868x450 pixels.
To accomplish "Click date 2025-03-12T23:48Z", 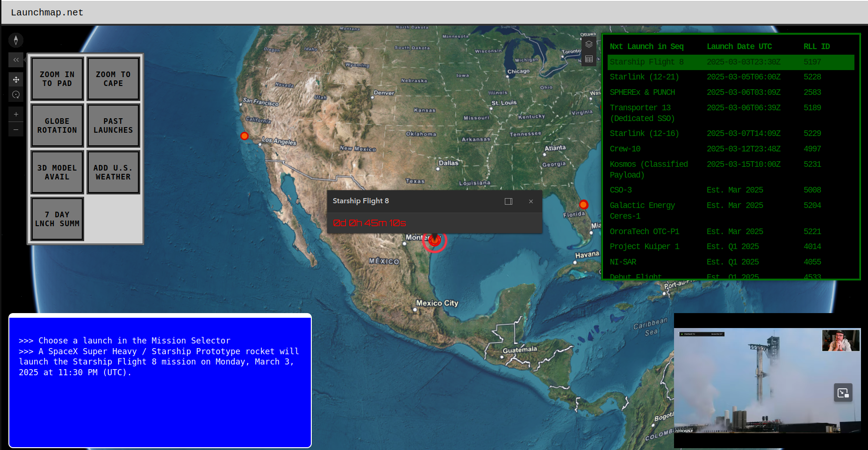I will click(744, 149).
